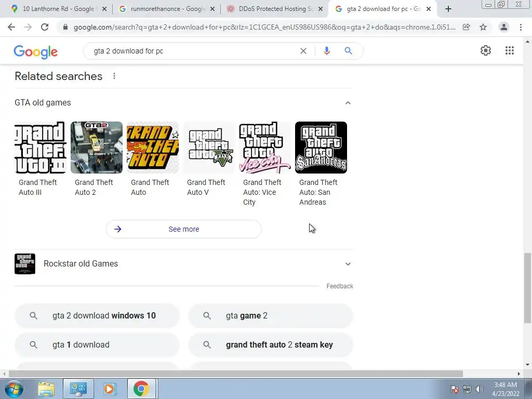The height and width of the screenshot is (399, 532).
Task: Open Action Center flag in system tray
Action: tap(455, 389)
